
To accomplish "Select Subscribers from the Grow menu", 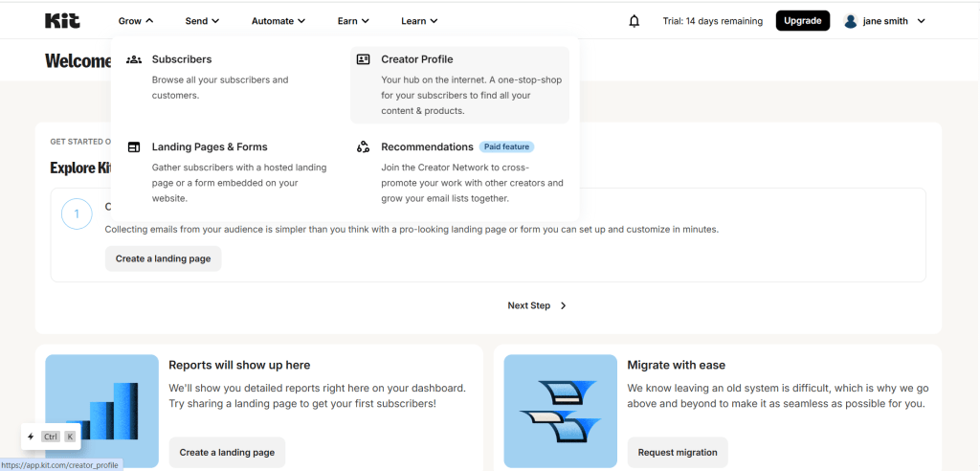I will click(182, 59).
